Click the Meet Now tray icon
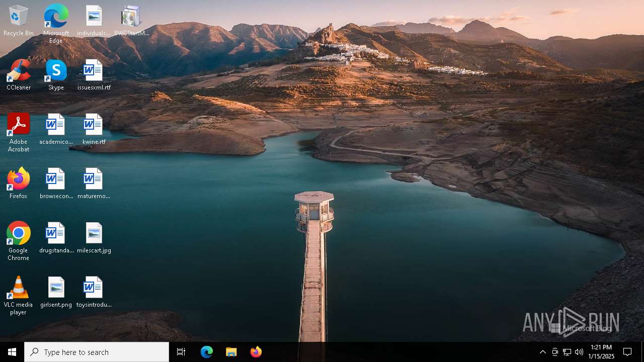 [x=555, y=352]
